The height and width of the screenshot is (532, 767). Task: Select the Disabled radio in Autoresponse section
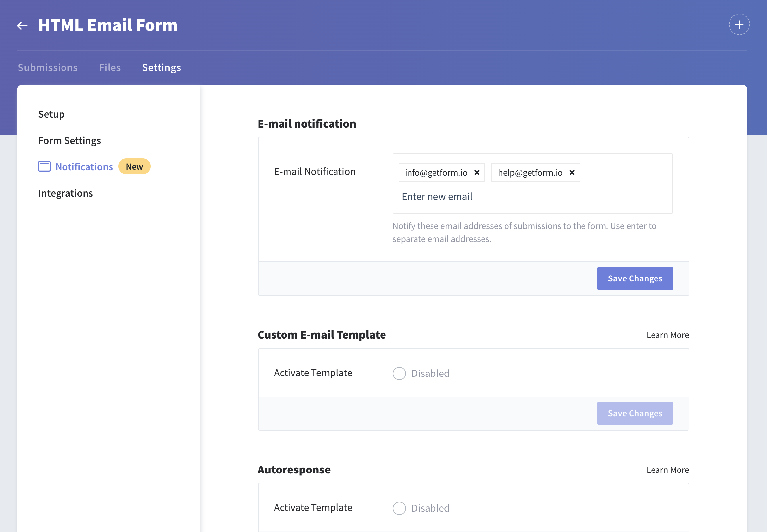click(x=399, y=508)
